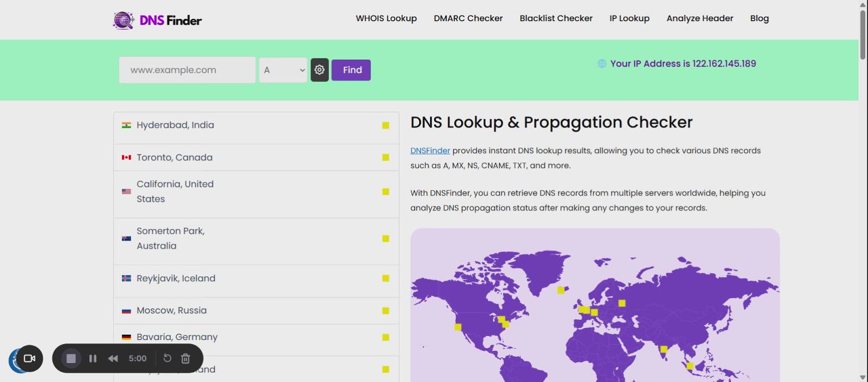Click Toronto row yellow status square
This screenshot has width=868, height=382.
click(386, 158)
